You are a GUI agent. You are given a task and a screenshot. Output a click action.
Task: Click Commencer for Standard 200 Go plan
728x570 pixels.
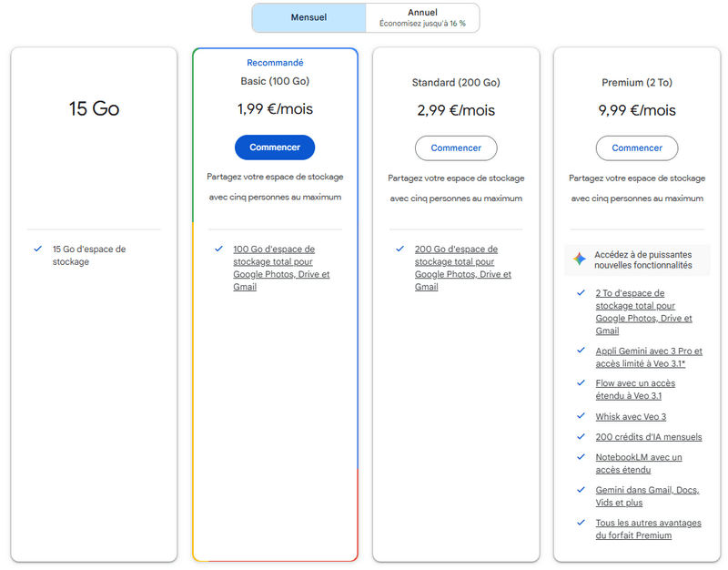[x=456, y=148]
